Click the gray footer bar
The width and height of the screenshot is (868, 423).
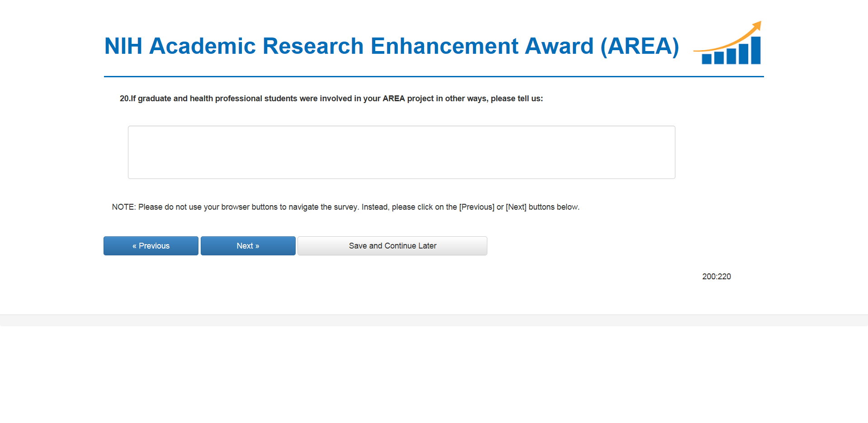click(x=434, y=320)
